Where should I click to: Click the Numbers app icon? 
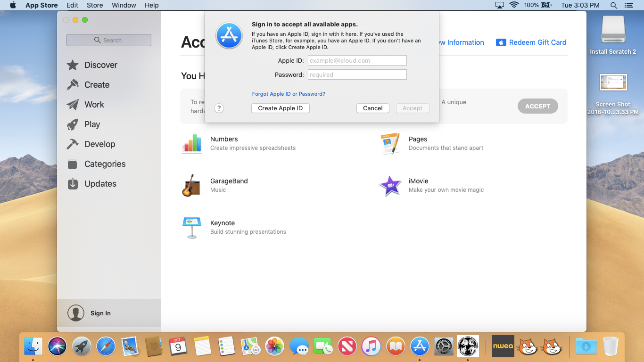(x=192, y=143)
